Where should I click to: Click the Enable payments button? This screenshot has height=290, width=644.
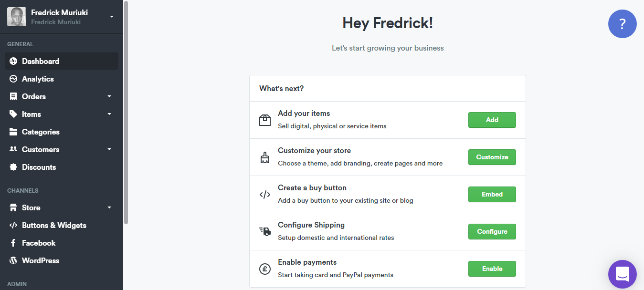pyautogui.click(x=492, y=269)
